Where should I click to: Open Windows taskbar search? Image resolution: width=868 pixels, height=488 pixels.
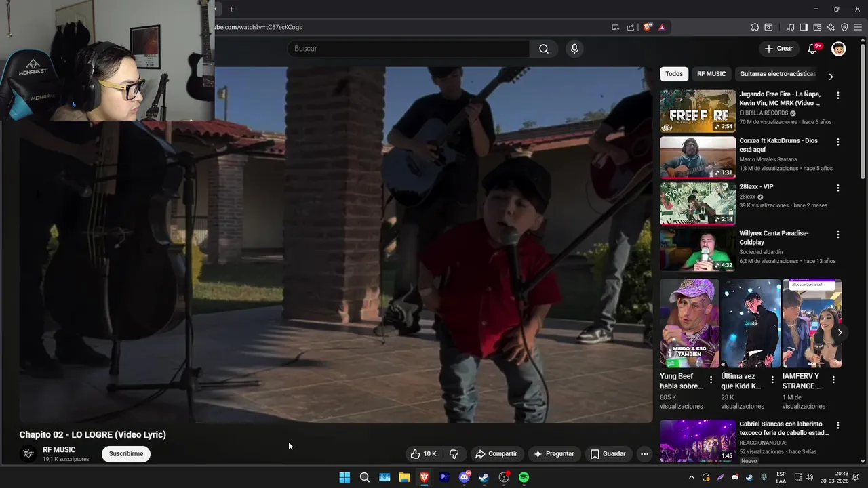[364, 477]
